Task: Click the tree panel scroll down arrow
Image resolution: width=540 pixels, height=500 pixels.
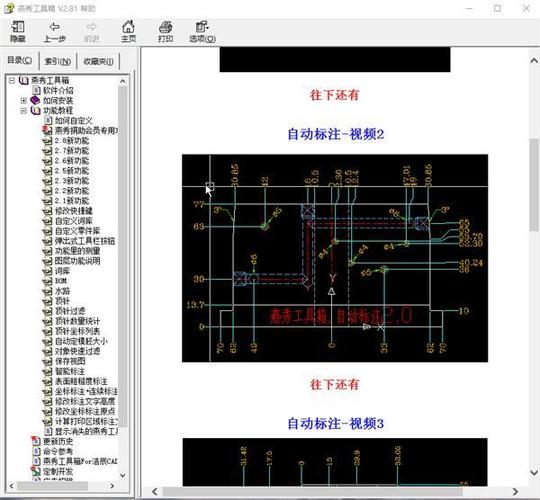Action: click(123, 476)
